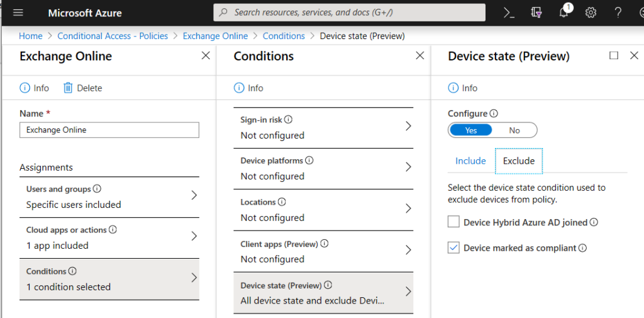Go to Conditions breadcrumb

click(284, 36)
